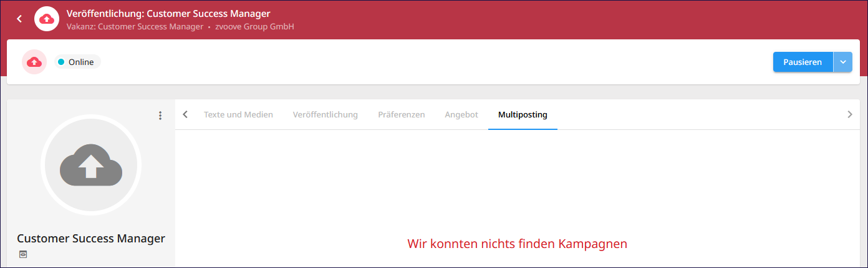Image resolution: width=868 pixels, height=268 pixels.
Task: Go to the Angebot tab
Action: pos(461,114)
